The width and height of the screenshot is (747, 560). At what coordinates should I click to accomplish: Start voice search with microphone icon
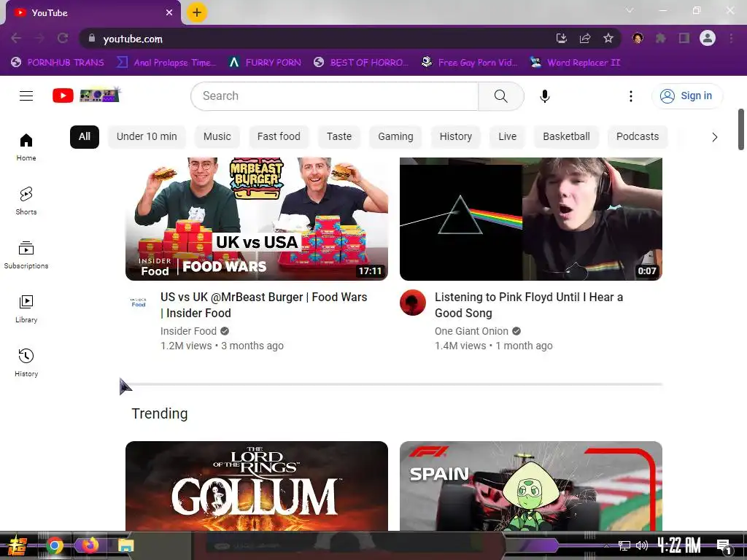click(544, 96)
